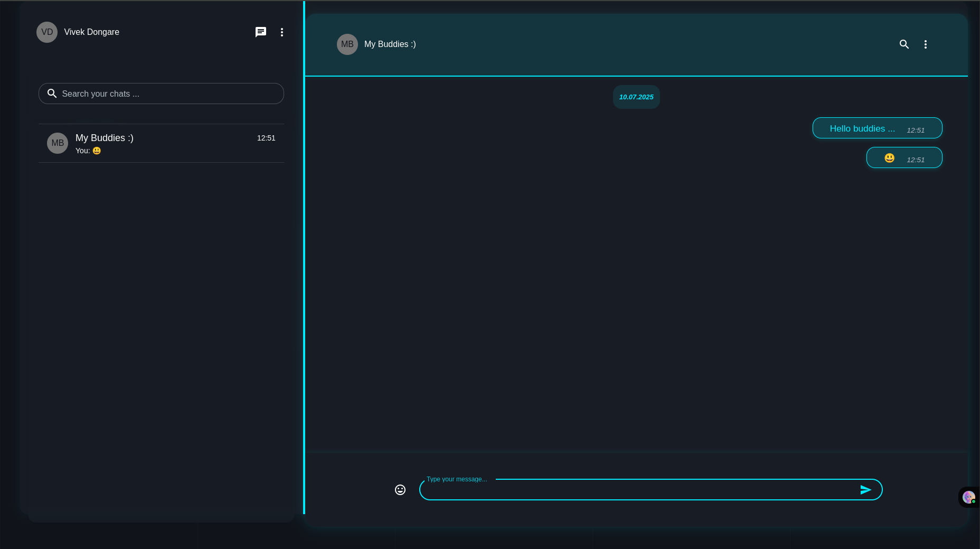Click the 'You: 😃' last message preview
Image resolution: width=980 pixels, height=549 pixels.
click(x=88, y=151)
